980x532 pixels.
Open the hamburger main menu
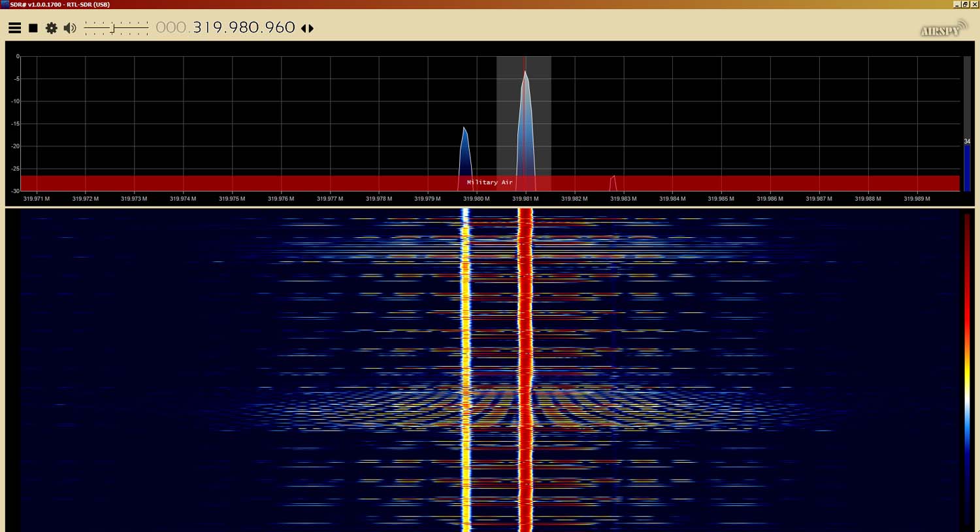click(14, 28)
